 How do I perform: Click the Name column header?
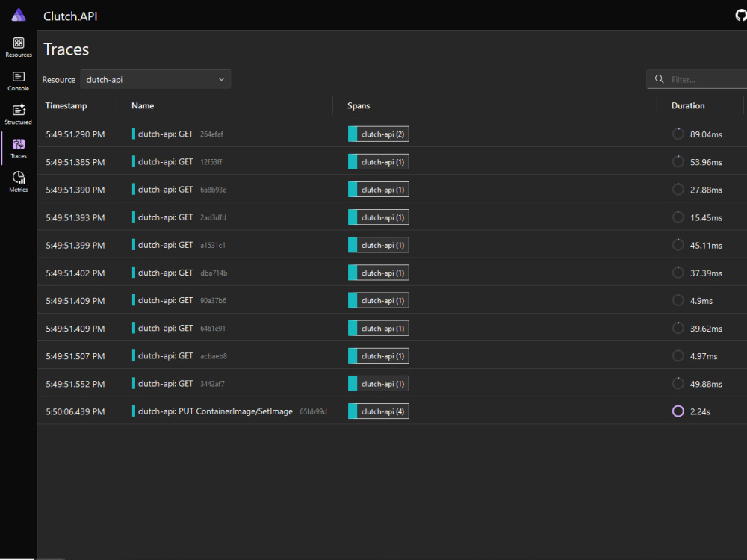tap(143, 106)
